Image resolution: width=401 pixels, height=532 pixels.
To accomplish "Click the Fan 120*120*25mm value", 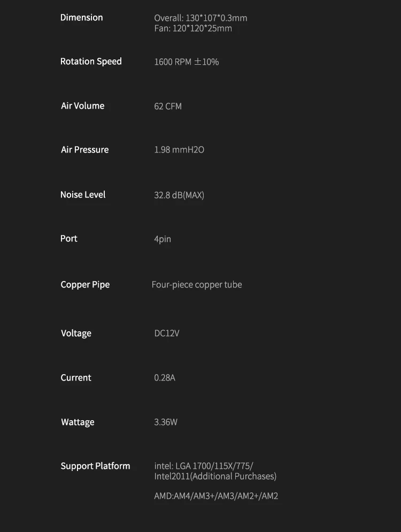I will pyautogui.click(x=193, y=28).
